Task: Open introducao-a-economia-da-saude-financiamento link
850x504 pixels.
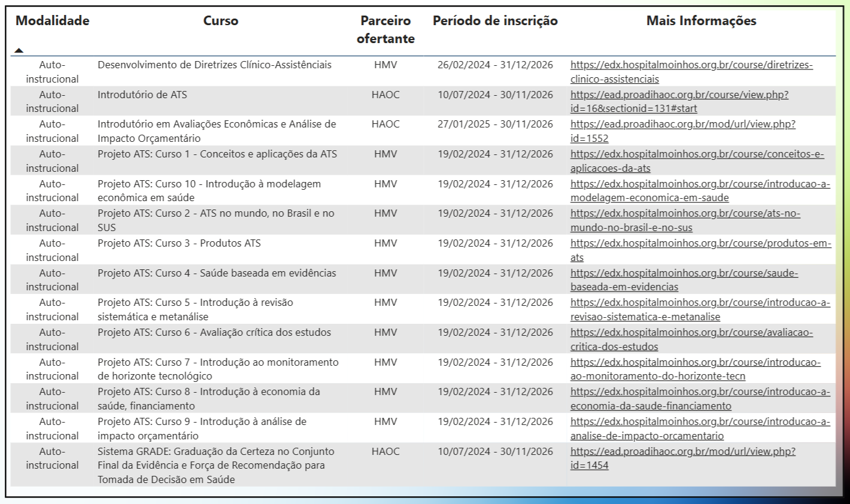Action: pyautogui.click(x=700, y=399)
